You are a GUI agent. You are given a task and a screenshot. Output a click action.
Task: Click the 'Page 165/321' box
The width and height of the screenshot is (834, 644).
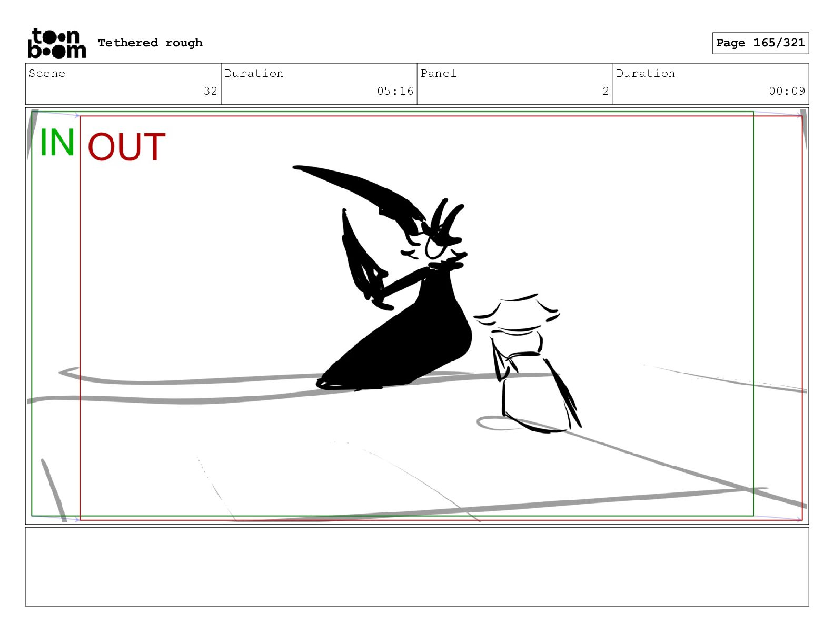tap(760, 43)
